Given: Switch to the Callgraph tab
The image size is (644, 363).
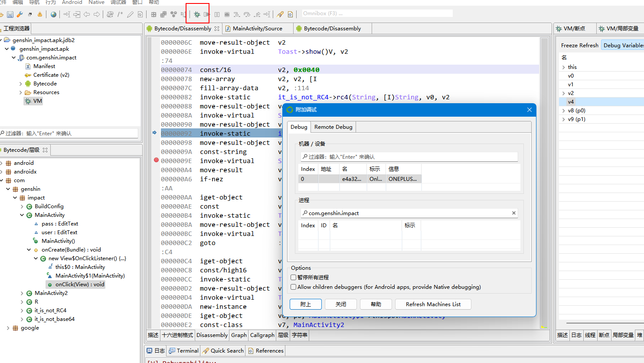Looking at the screenshot, I should pyautogui.click(x=262, y=335).
